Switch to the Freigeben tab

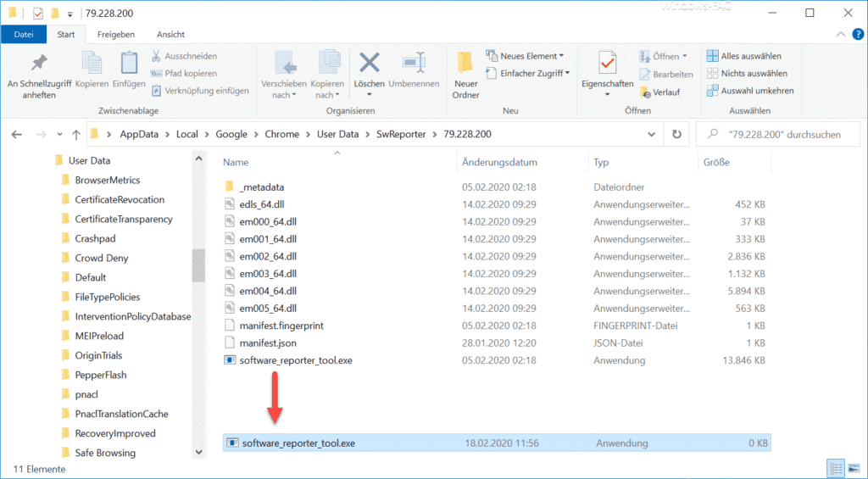(x=115, y=34)
